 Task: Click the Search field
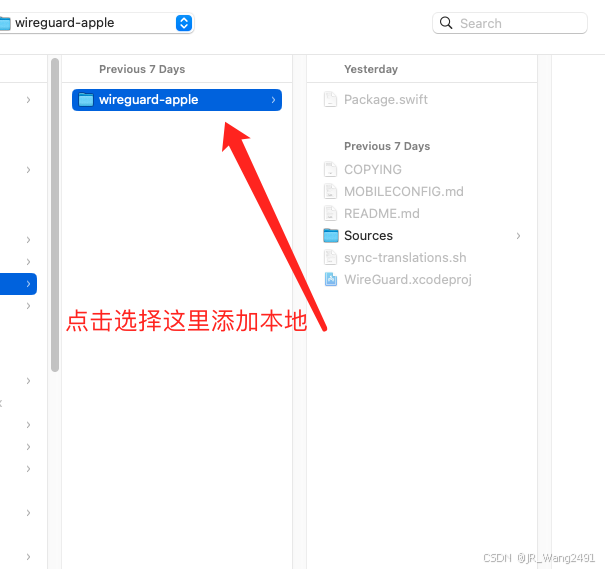pyautogui.click(x=510, y=23)
